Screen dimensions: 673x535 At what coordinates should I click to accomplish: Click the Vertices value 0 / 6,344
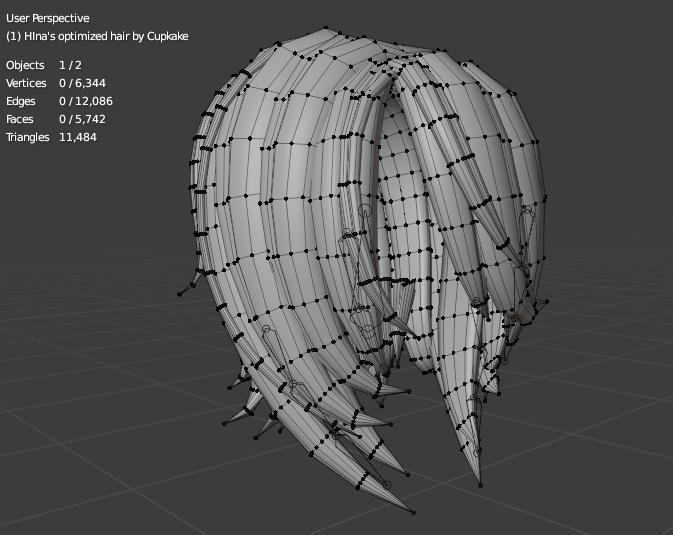coord(81,83)
